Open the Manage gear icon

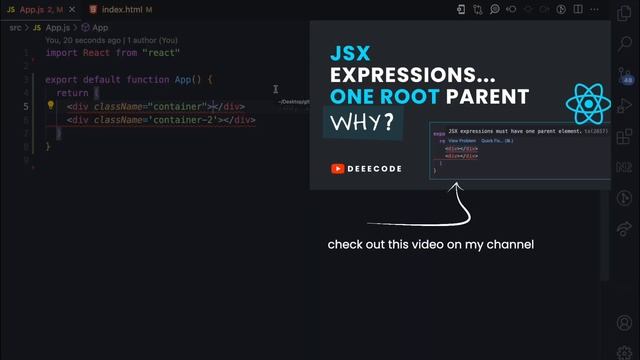pyautogui.click(x=624, y=352)
